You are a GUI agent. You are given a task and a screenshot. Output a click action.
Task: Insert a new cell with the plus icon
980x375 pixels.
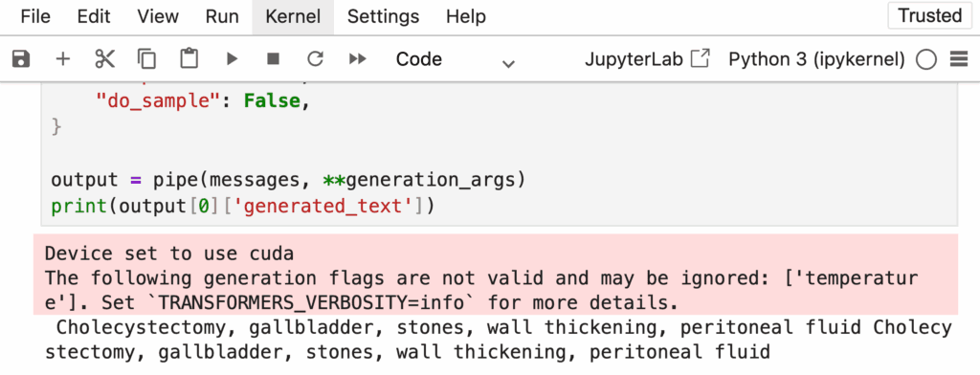63,59
